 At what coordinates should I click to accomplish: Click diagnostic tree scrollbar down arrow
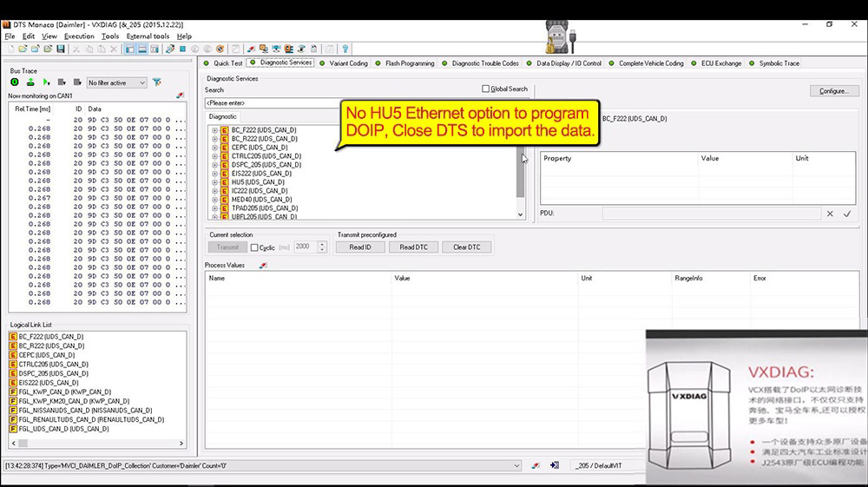point(520,214)
